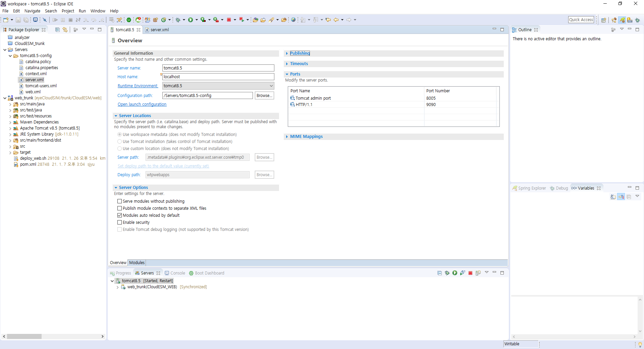Click the Java EE perspective icon
This screenshot has width=644, height=349.
click(614, 20)
